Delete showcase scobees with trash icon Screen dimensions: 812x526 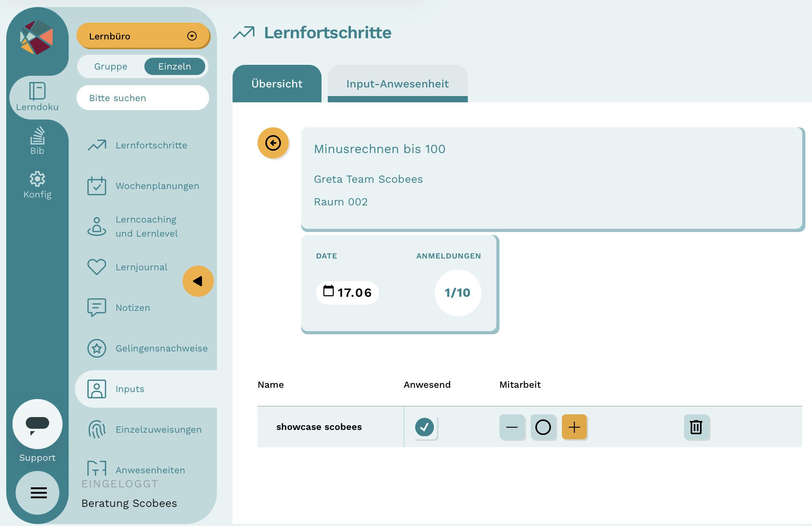click(697, 427)
